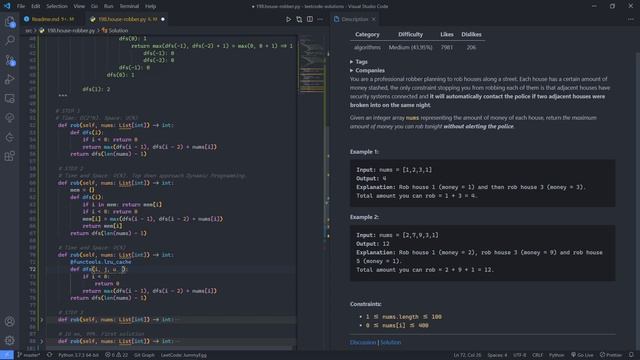Viewport: 640px width, 360px height.
Task: Click 198.house-robber.py in the breadcrumb
Action: coord(67,31)
